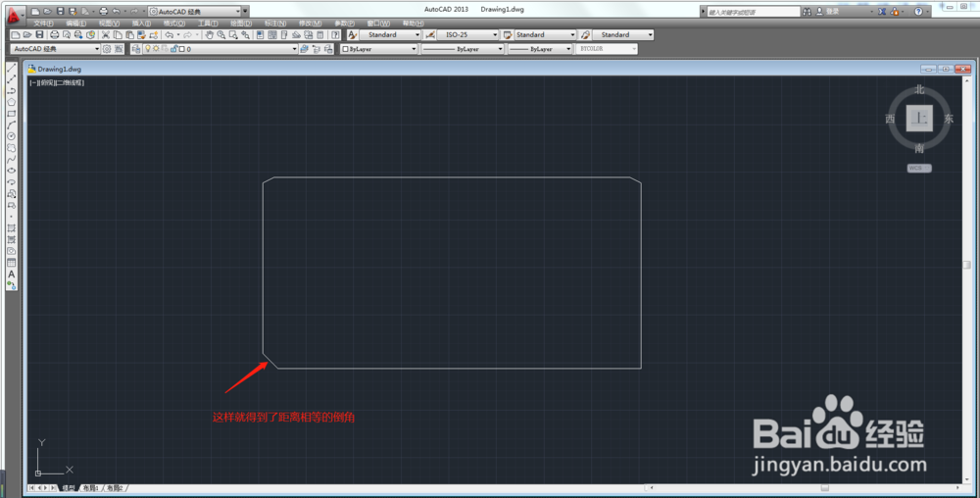Select the Arc draw tool
The height and width of the screenshot is (498, 980).
[11, 124]
